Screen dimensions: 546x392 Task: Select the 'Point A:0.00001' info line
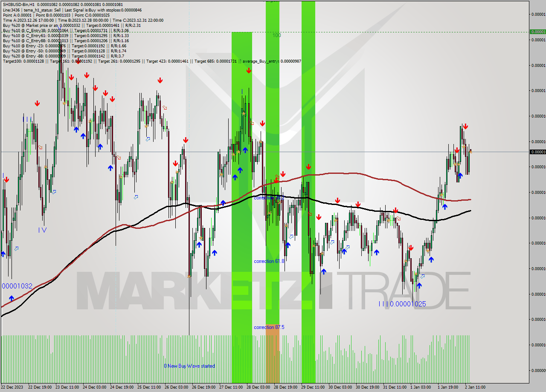point(18,15)
